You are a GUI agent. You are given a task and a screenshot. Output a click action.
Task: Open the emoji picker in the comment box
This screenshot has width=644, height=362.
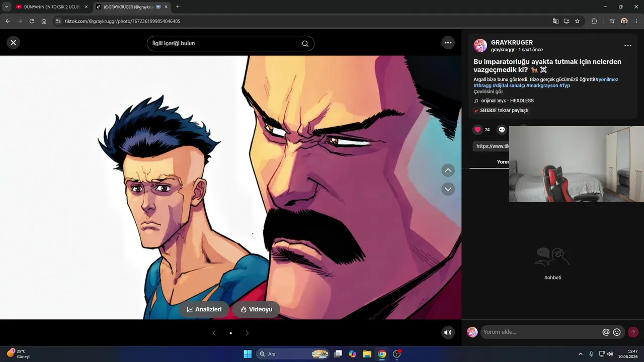click(617, 332)
